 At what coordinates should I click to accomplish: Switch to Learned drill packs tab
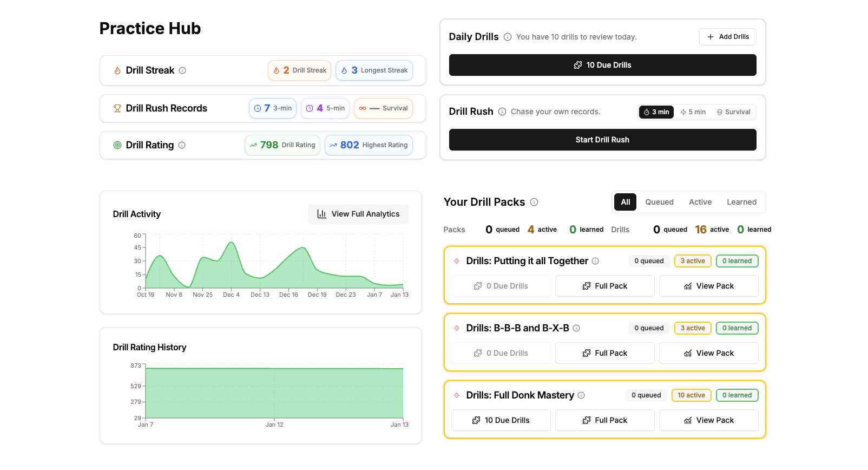tap(741, 202)
